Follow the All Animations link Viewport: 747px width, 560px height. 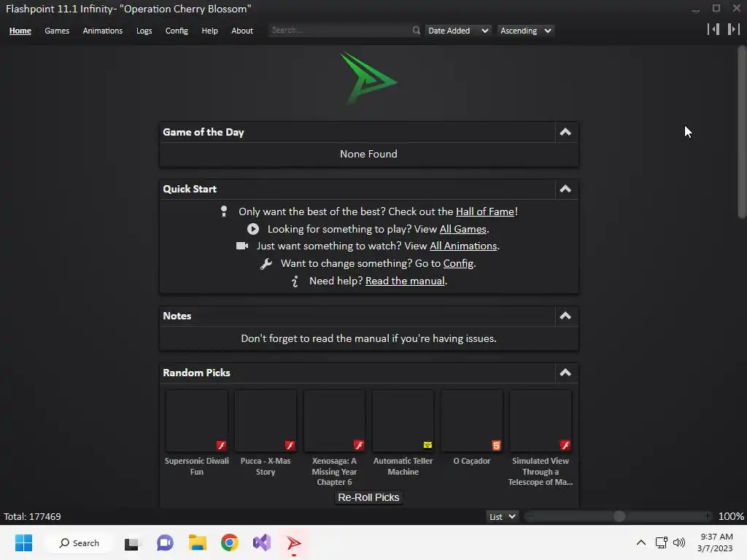click(463, 246)
